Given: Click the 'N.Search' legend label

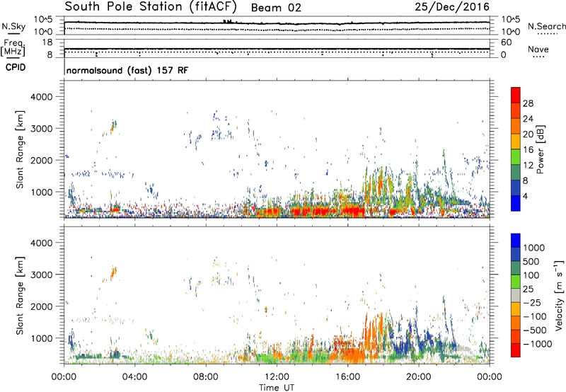Looking at the screenshot, I should pos(547,26).
